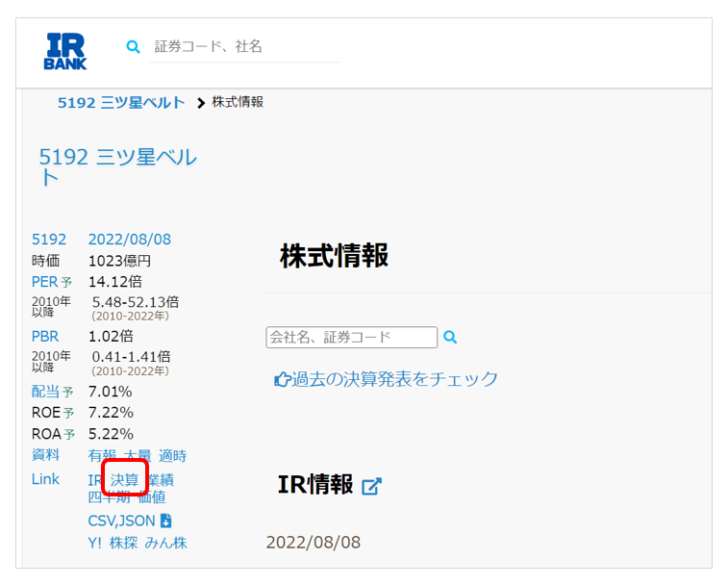This screenshot has width=728, height=585.
Task: Click the 1.02倍 PBR value
Action: [111, 336]
